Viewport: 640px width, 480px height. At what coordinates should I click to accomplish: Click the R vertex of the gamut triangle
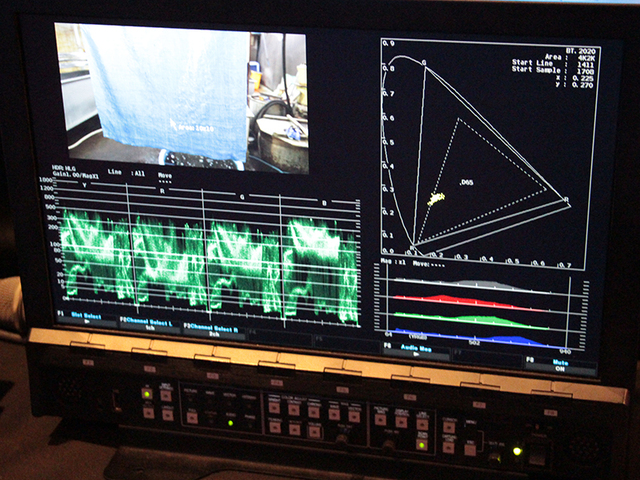click(x=567, y=200)
